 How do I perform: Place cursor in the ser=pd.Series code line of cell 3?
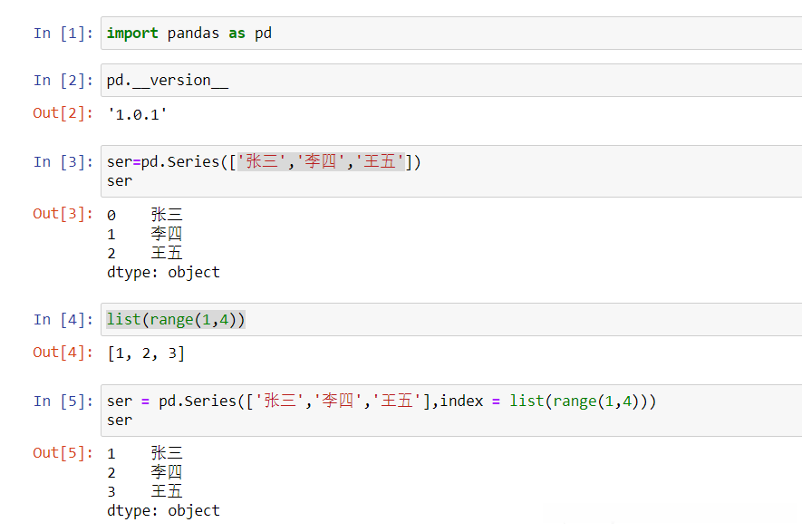point(264,162)
